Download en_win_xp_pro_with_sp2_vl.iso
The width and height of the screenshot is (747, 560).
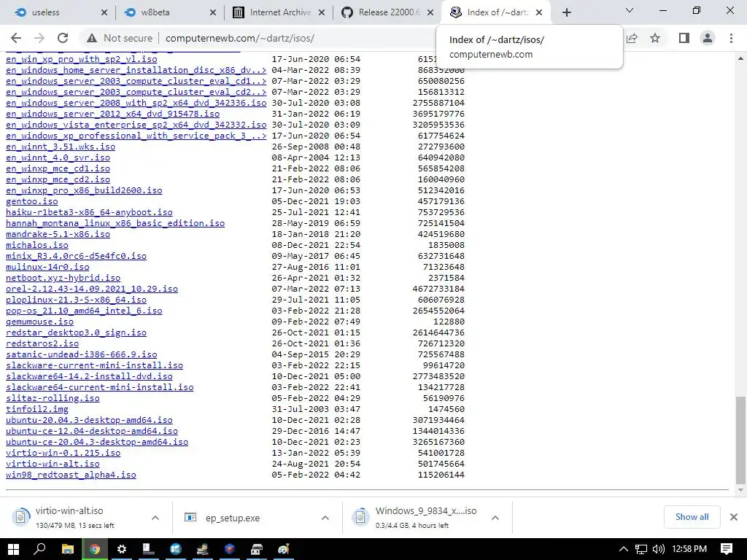point(82,59)
